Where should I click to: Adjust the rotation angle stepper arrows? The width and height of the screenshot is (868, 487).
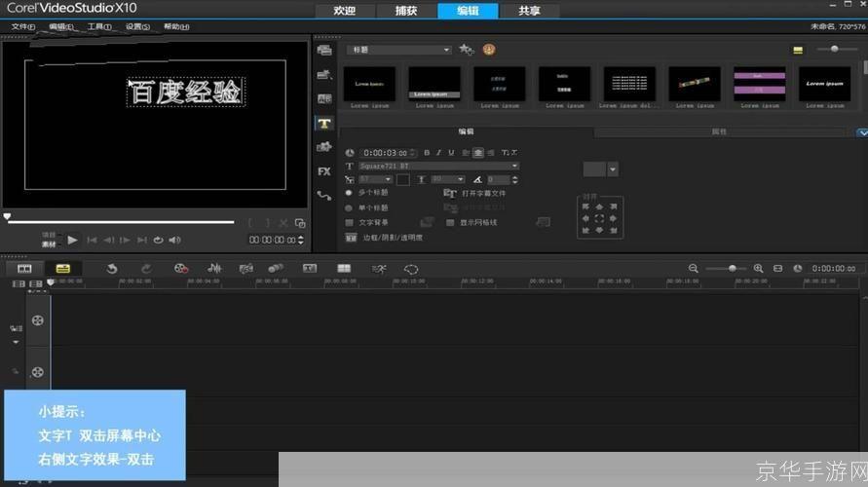click(515, 179)
